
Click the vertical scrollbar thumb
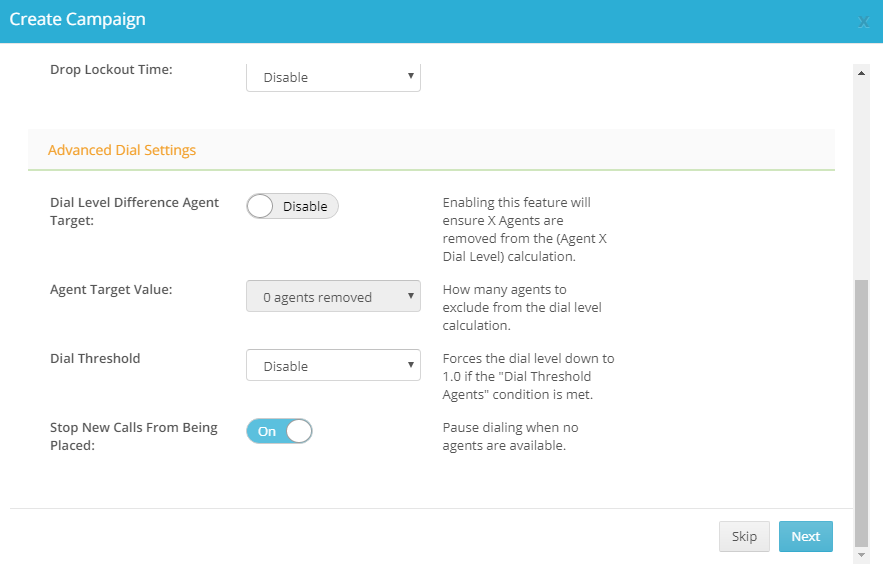point(861,413)
